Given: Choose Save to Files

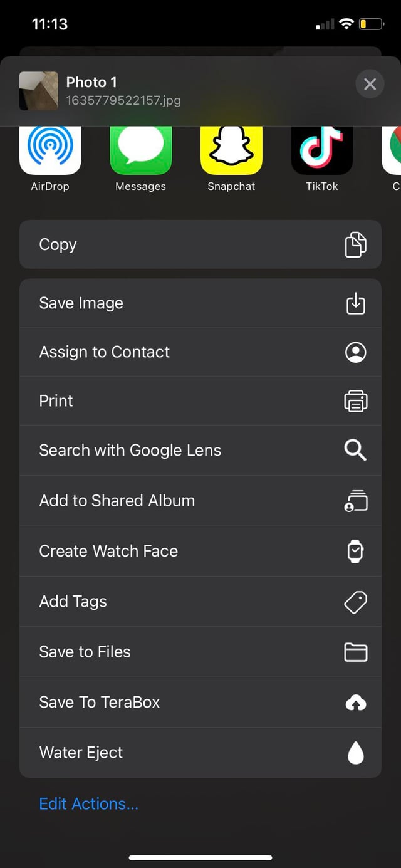Looking at the screenshot, I should coord(85,652).
